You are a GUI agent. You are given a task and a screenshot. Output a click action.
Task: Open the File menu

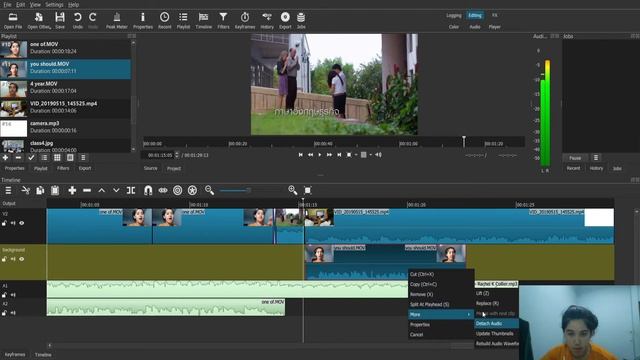point(7,4)
